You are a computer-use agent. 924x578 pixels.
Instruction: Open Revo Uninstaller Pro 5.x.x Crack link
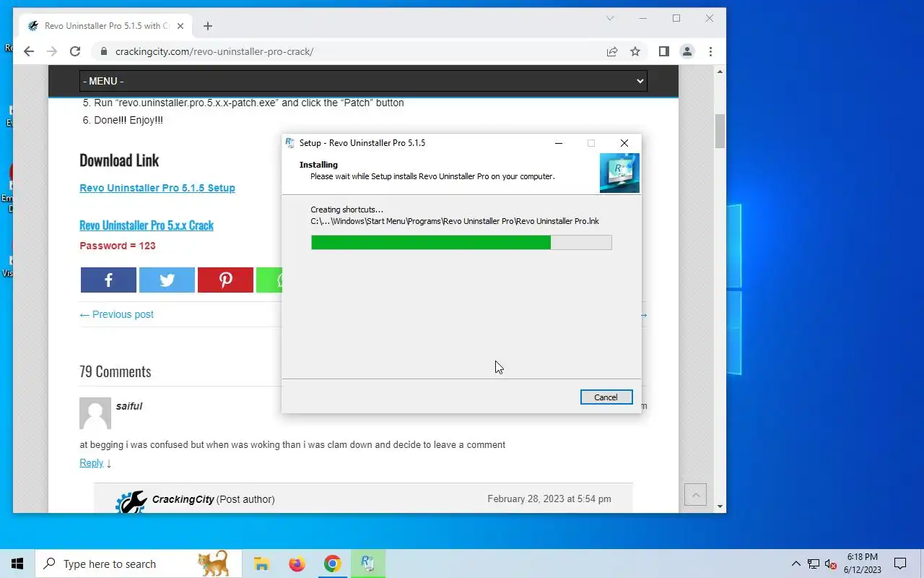click(147, 225)
